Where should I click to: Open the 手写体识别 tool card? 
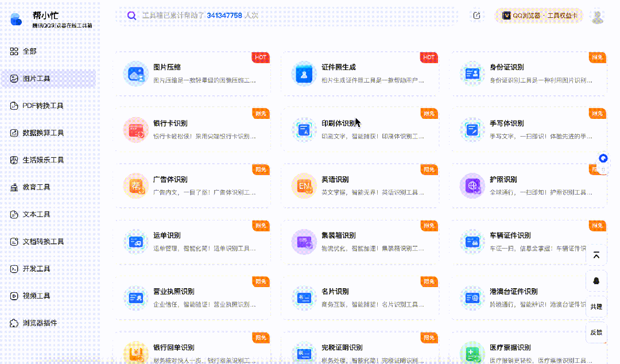click(x=528, y=130)
